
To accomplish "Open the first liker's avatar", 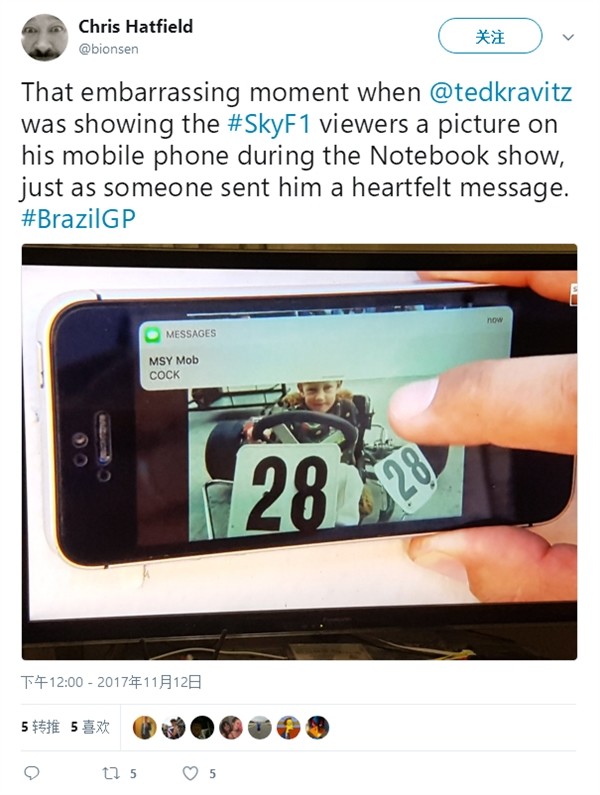I will tap(145, 728).
